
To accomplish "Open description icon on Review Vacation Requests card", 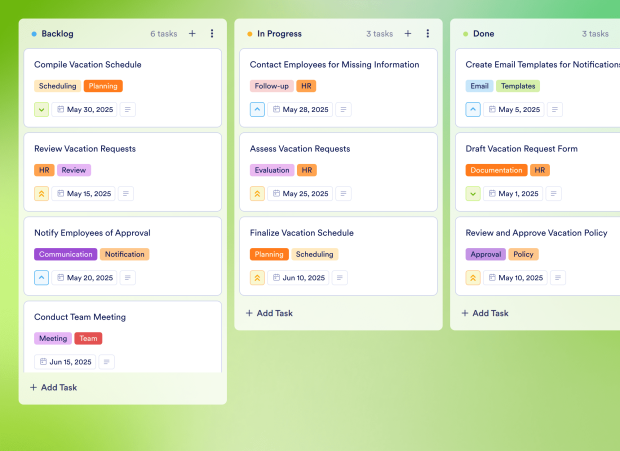I will pyautogui.click(x=126, y=194).
